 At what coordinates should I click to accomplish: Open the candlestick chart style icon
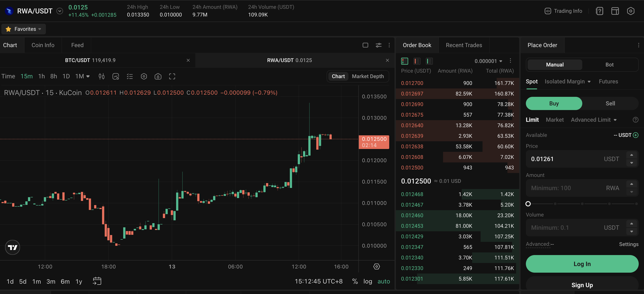[x=101, y=76]
